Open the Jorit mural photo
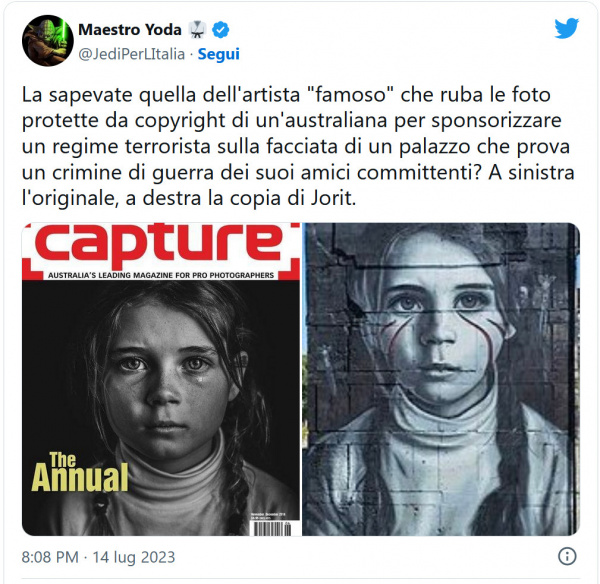 click(x=441, y=379)
